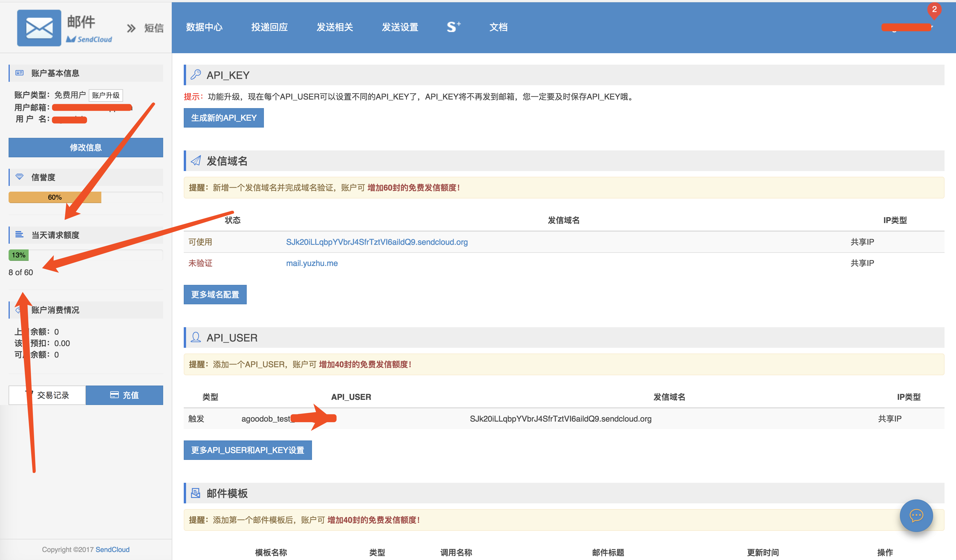This screenshot has width=956, height=560.
Task: Click the S+ icon in navbar
Action: [x=453, y=27]
